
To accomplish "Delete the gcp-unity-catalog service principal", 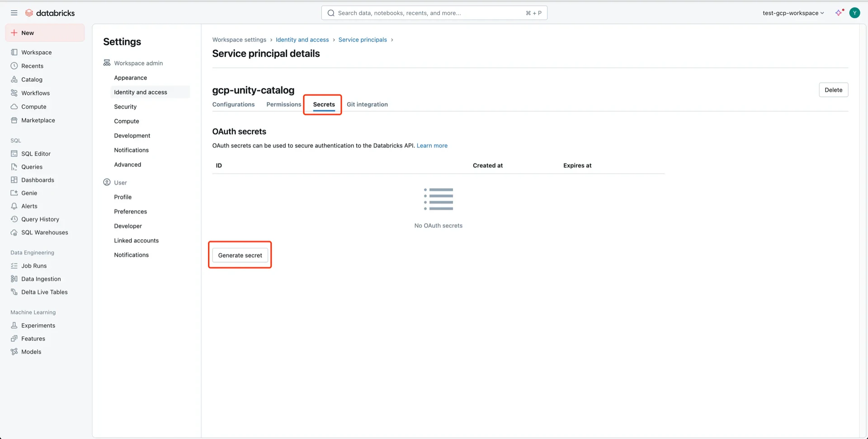I will (x=833, y=90).
